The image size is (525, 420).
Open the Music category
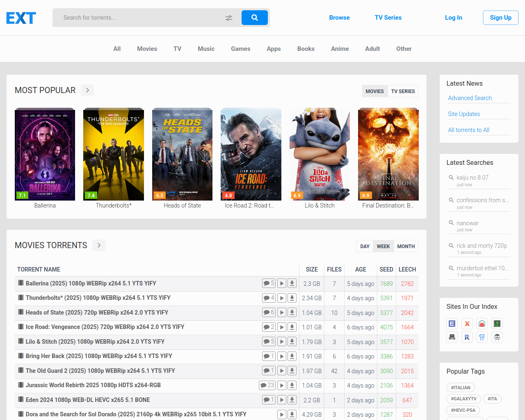[x=206, y=49]
